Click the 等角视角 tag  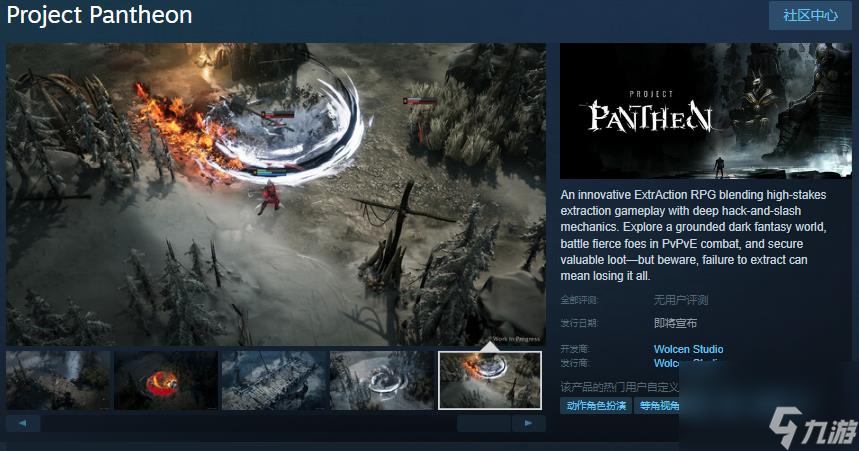tap(657, 406)
